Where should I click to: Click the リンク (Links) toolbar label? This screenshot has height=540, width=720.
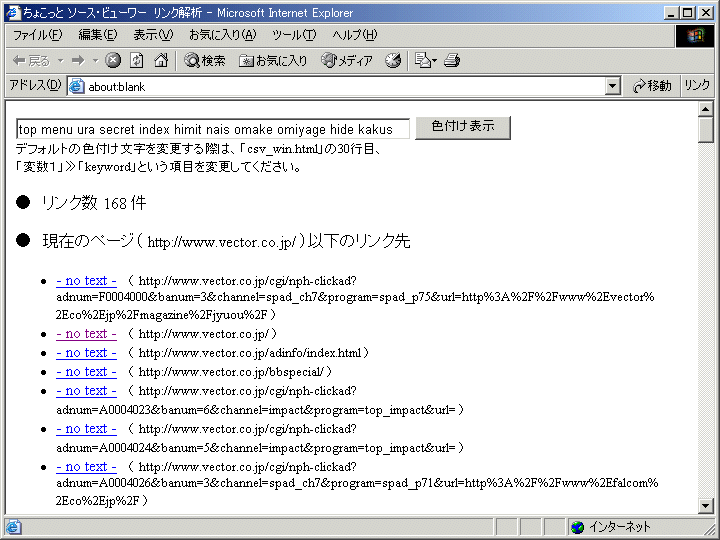coord(697,85)
